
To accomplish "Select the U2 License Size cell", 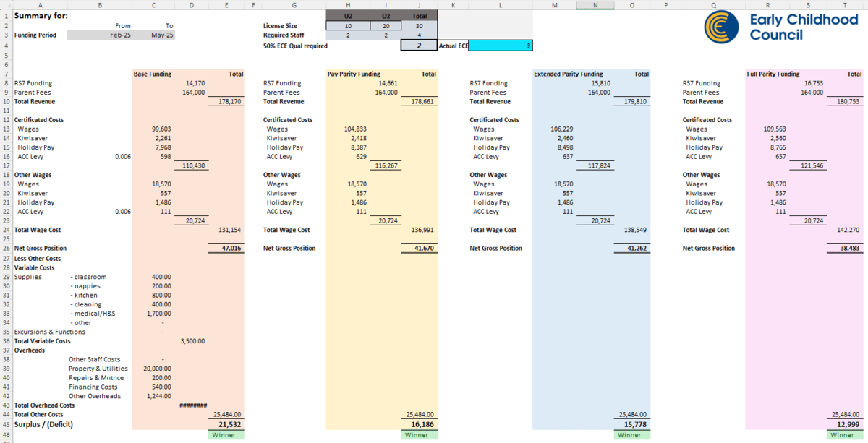I will click(x=348, y=25).
